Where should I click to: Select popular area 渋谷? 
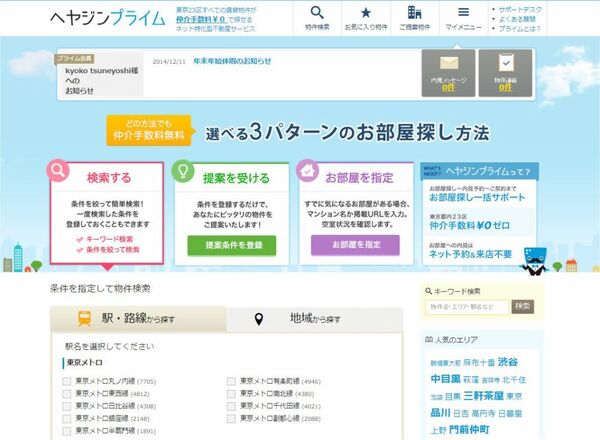(x=508, y=362)
